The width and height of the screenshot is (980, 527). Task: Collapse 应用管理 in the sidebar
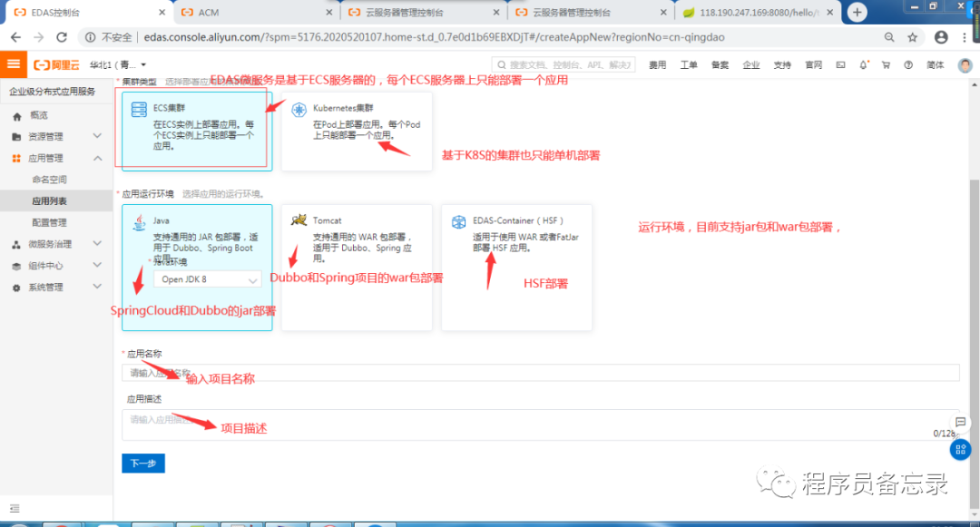[x=56, y=158]
